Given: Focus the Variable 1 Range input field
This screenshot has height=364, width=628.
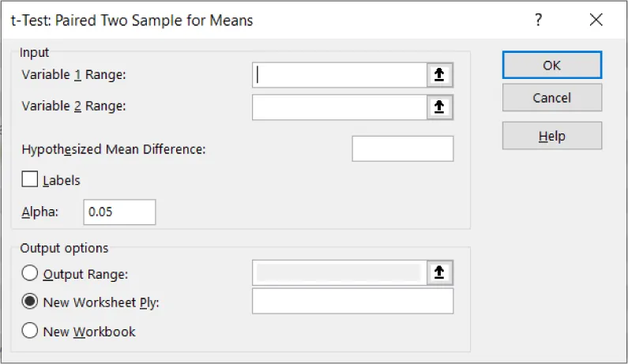Looking at the screenshot, I should (340, 75).
